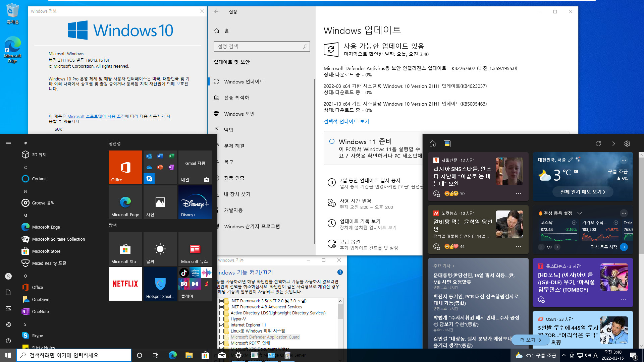Select Windows 보안 in Settings sidebar
644x362 pixels.
point(262,114)
